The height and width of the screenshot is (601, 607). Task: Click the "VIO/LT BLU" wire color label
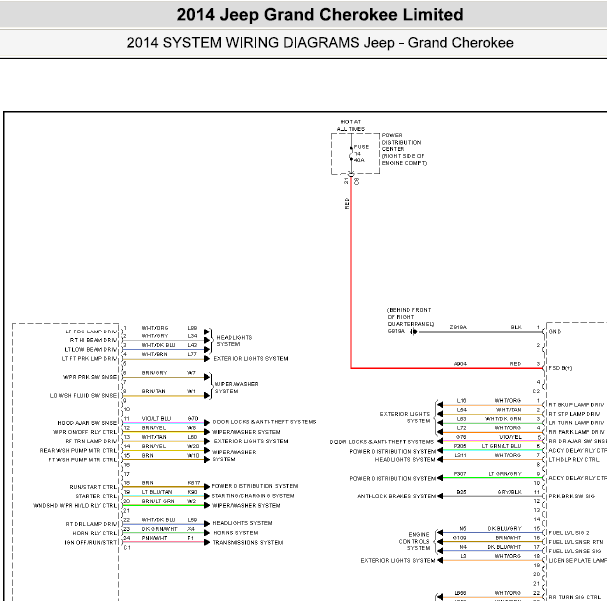pos(156,419)
